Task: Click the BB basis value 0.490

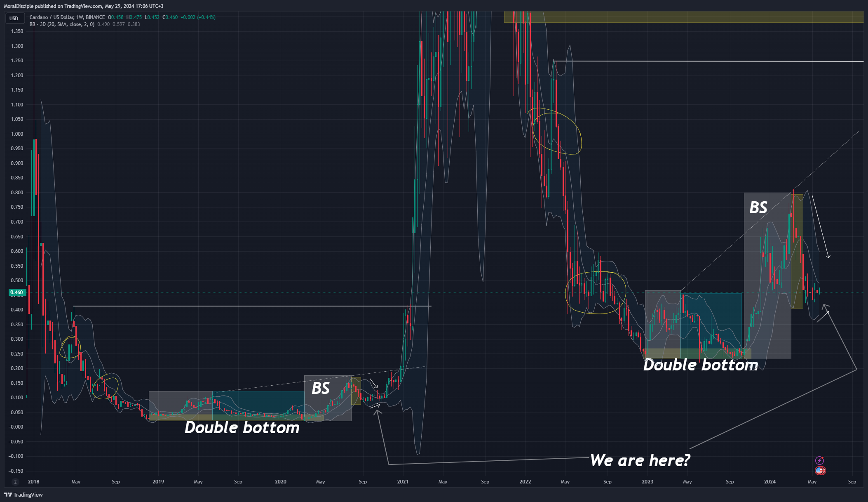Action: pyautogui.click(x=103, y=24)
